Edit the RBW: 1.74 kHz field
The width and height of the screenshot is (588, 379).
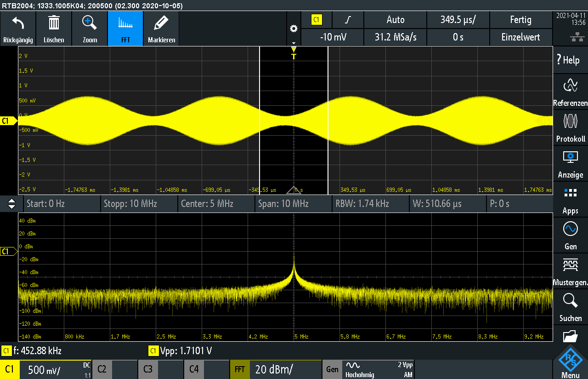(370, 203)
